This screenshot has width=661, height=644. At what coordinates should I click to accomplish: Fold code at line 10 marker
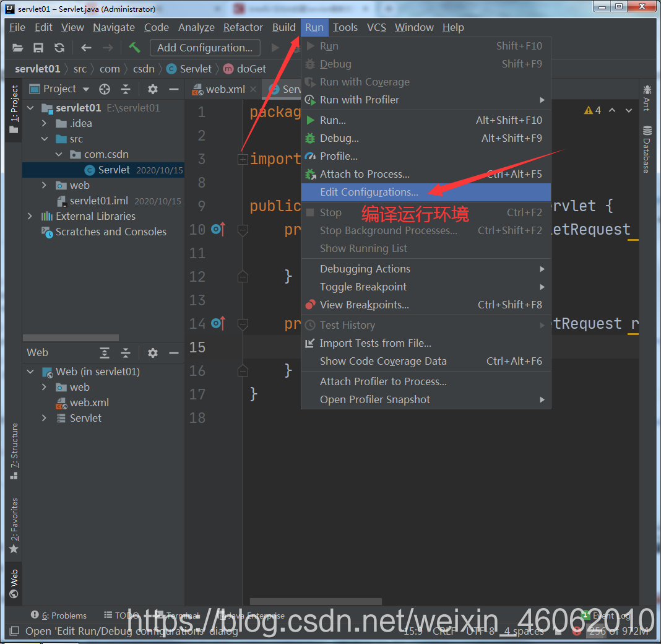243,230
